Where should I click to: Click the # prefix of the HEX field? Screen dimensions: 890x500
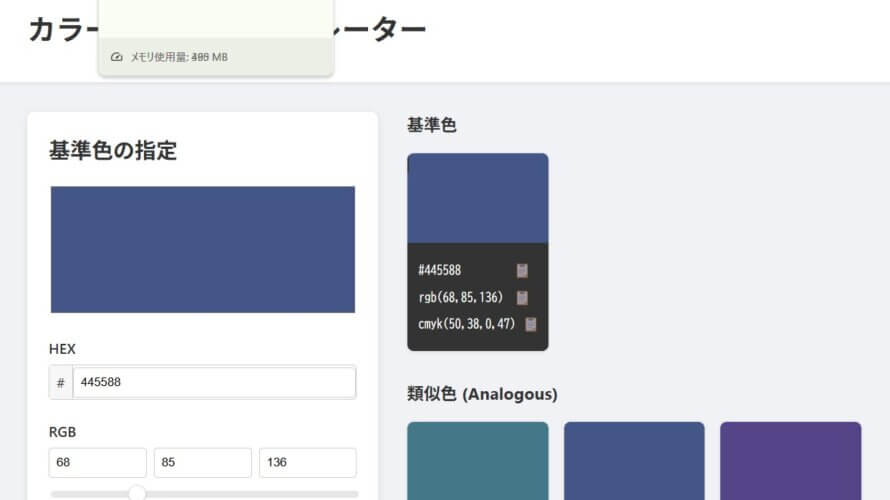(61, 383)
